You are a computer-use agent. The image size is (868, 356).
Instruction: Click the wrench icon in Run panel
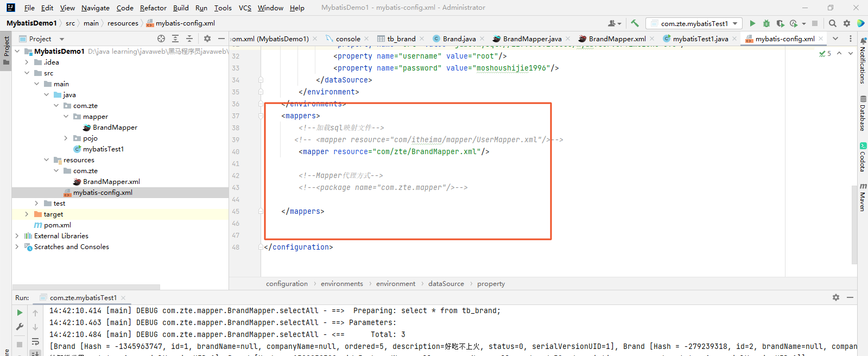click(x=20, y=327)
